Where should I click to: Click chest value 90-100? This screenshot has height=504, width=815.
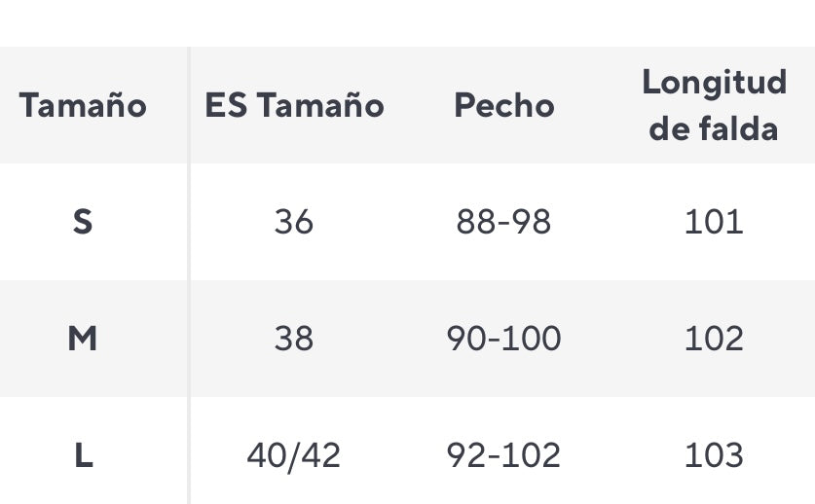pyautogui.click(x=503, y=339)
